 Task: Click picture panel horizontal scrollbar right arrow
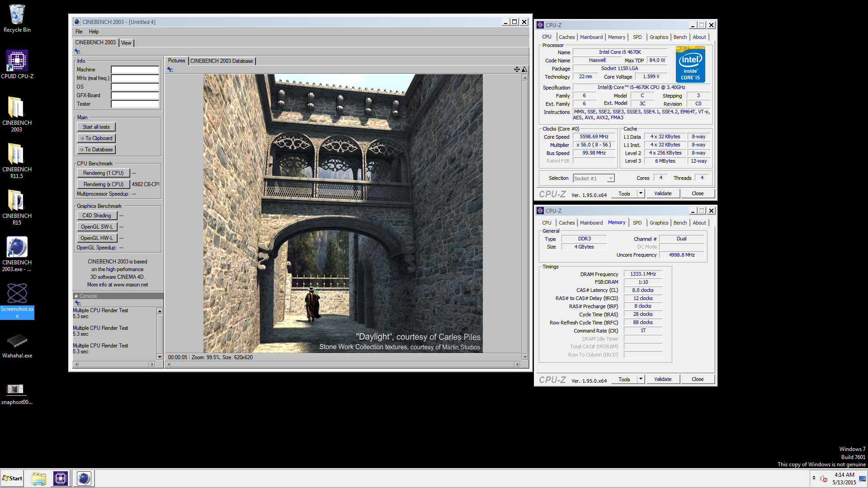(518, 364)
